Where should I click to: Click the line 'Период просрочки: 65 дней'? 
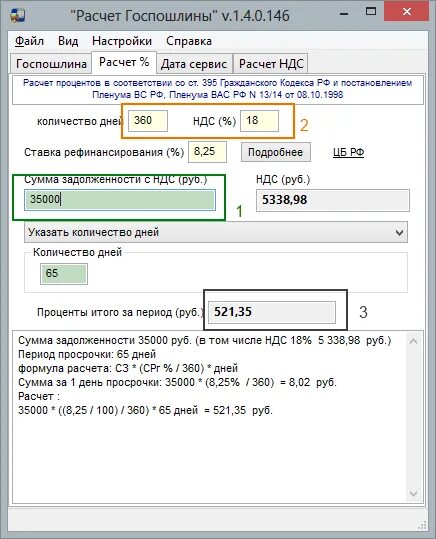[x=87, y=354]
